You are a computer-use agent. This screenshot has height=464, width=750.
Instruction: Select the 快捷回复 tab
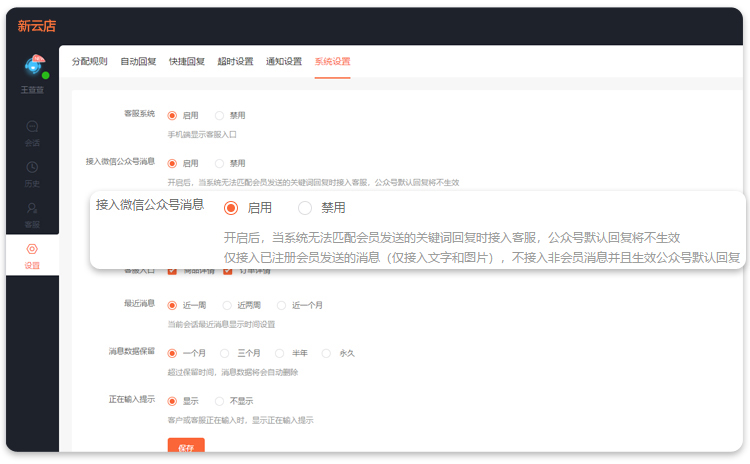[x=187, y=61]
